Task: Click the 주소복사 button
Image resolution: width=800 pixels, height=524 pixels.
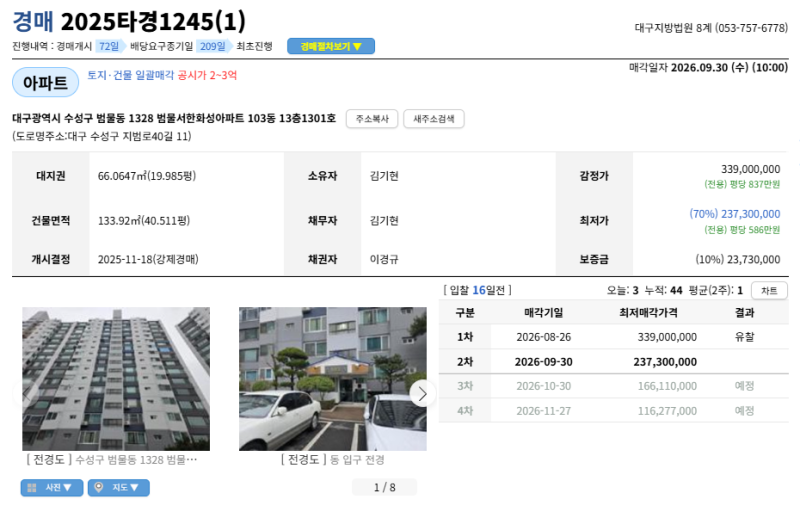Action: coord(372,119)
